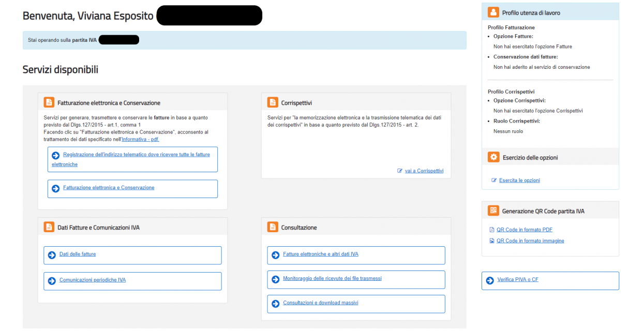Screen dimensions: 644x331
Task: Click the Benvenuta, Viviana Esposito heading
Action: 88,16
